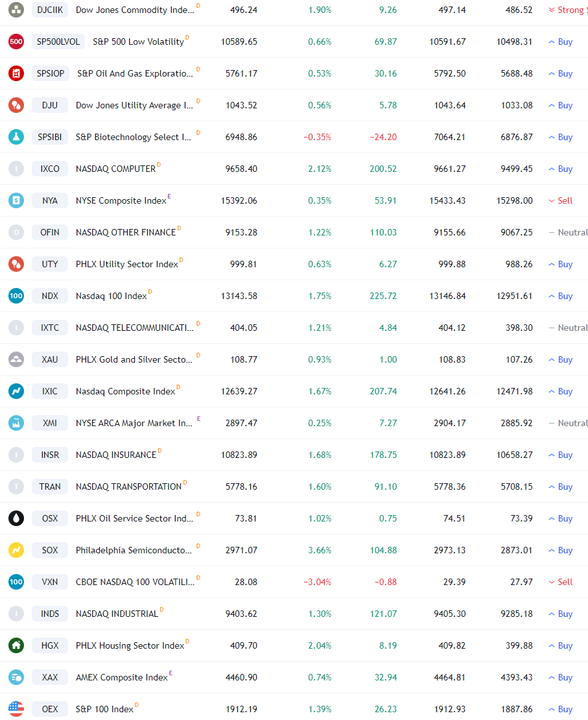Viewport: 588px width, 720px height.
Task: Click the IXTC grey placeholder logo icon
Action: [16, 328]
